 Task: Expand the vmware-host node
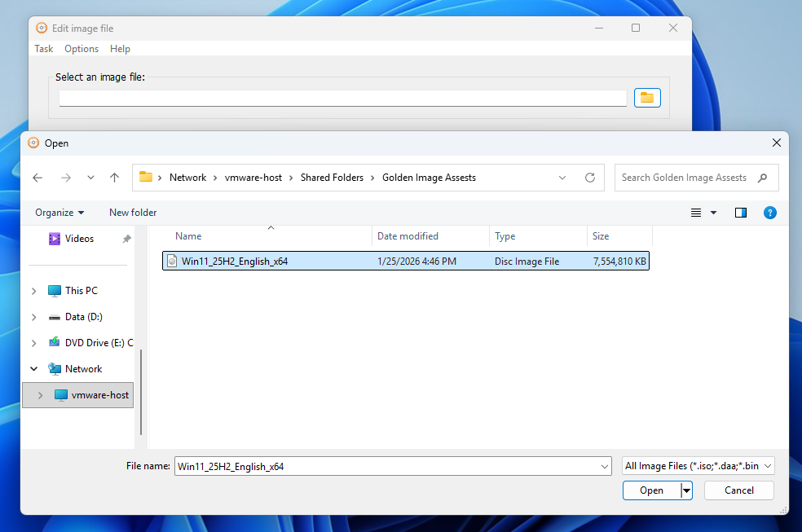coord(40,395)
